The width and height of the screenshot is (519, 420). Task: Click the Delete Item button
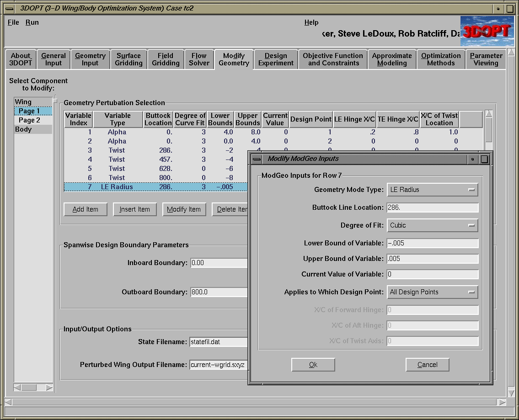pyautogui.click(x=230, y=209)
